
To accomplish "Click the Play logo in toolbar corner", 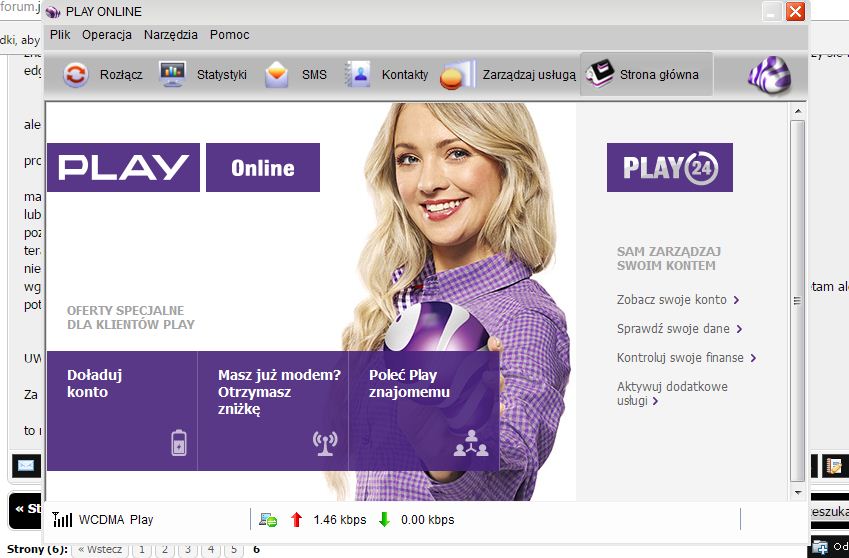I will point(769,75).
